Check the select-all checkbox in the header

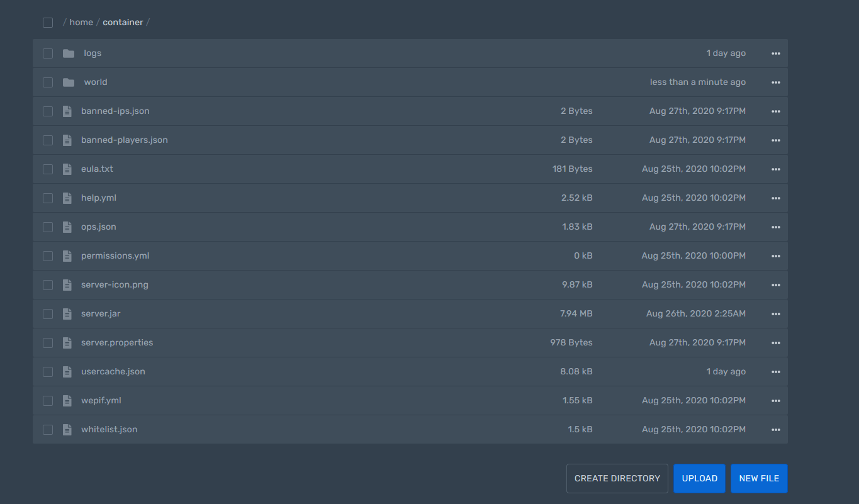point(47,22)
